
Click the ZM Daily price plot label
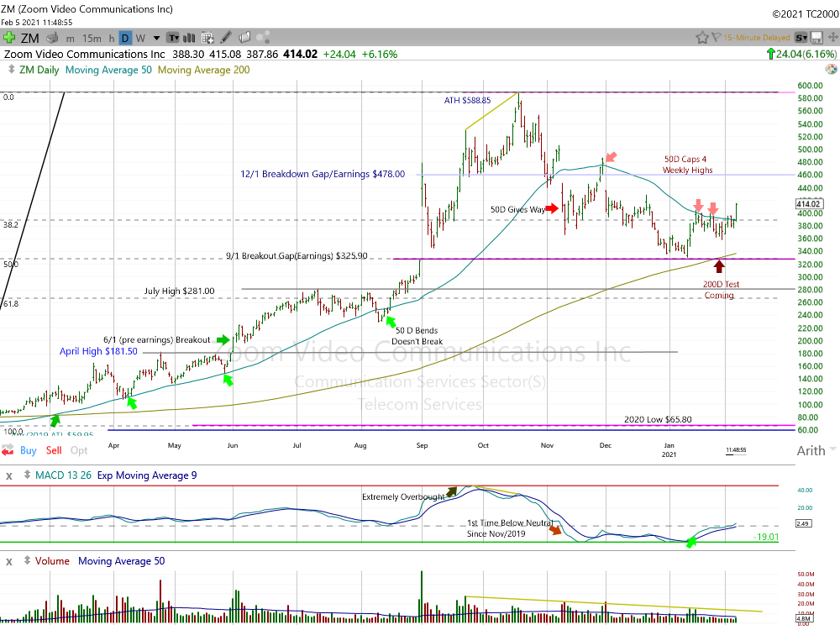[x=39, y=70]
